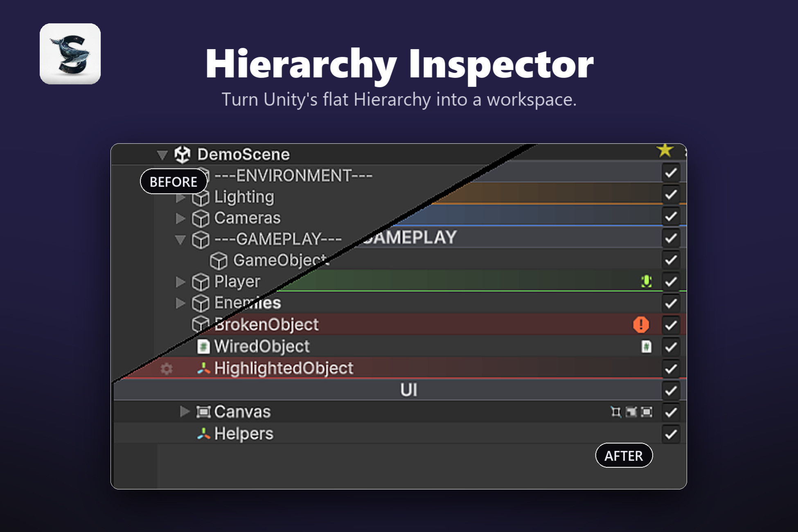Click the transform axes icon beside Helpers
Image resolution: width=798 pixels, height=532 pixels.
click(x=203, y=433)
